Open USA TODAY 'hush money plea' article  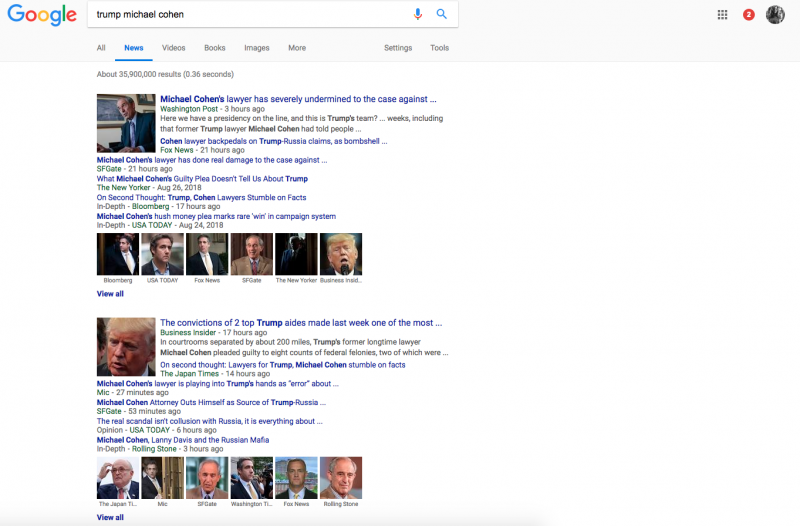pyautogui.click(x=216, y=216)
